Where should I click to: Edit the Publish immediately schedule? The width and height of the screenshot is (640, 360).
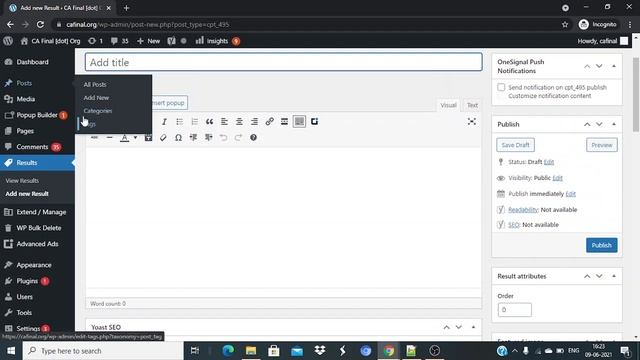tap(571, 194)
